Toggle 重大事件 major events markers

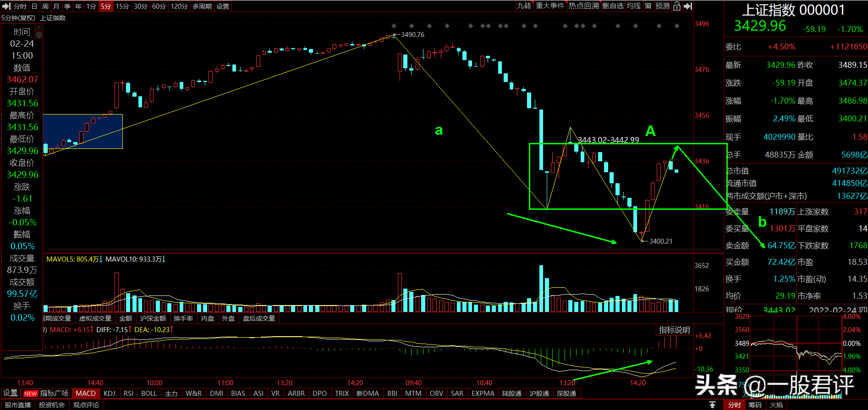click(550, 6)
